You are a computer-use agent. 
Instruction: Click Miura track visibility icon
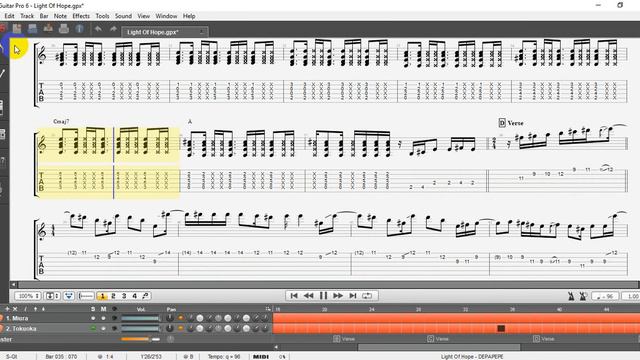(114, 318)
